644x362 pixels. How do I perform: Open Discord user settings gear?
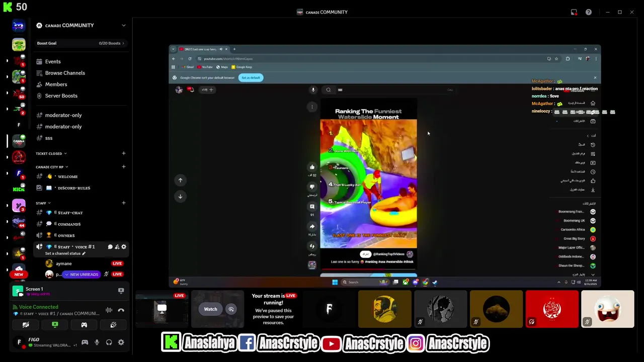coord(121,342)
